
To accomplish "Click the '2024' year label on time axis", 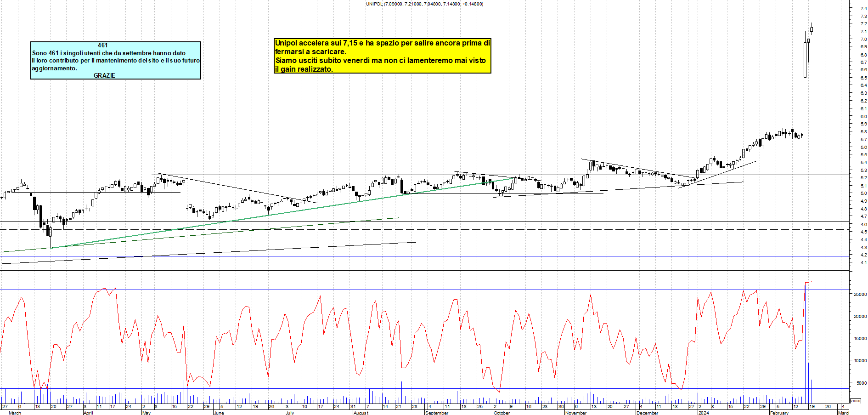I will [704, 413].
